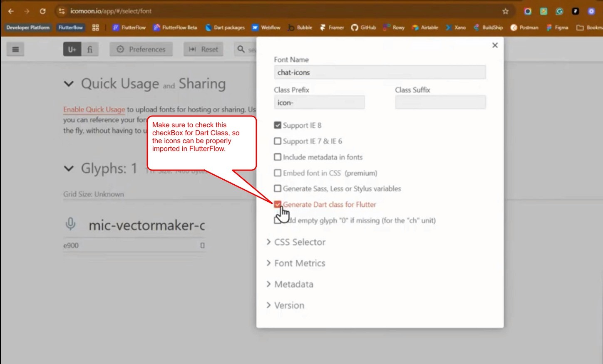The image size is (603, 364).
Task: Uncheck Support IE 8
Action: [x=278, y=125]
